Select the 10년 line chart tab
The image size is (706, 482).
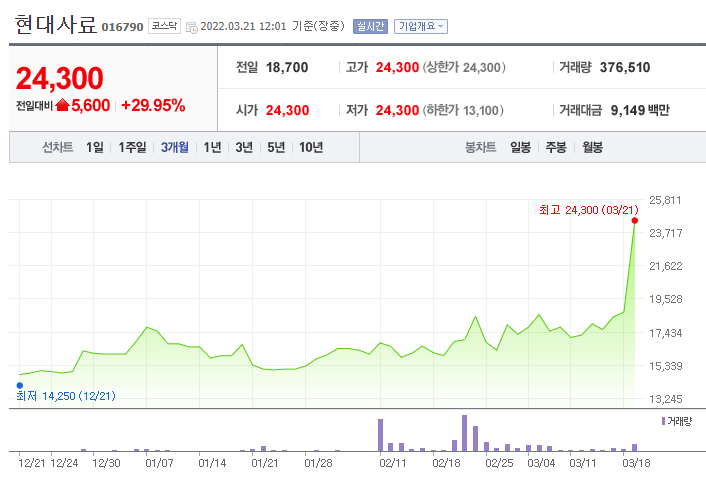click(311, 147)
